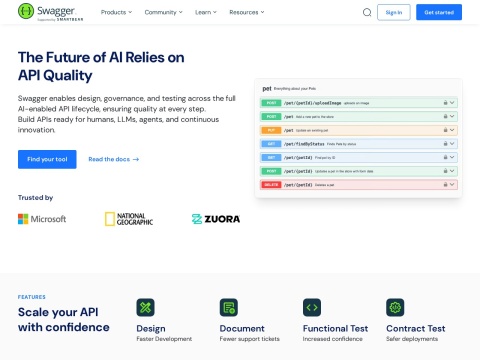Click POST badge on 'Add a new pet' row

pos(271,116)
